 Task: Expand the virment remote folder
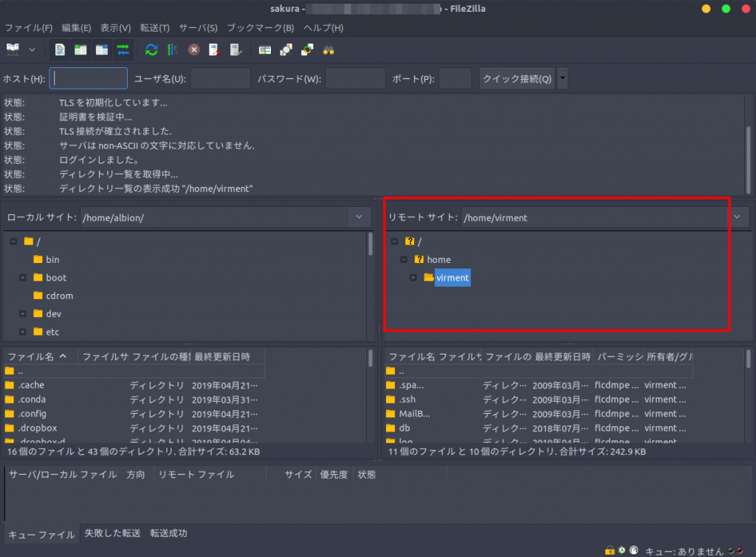[x=413, y=278]
